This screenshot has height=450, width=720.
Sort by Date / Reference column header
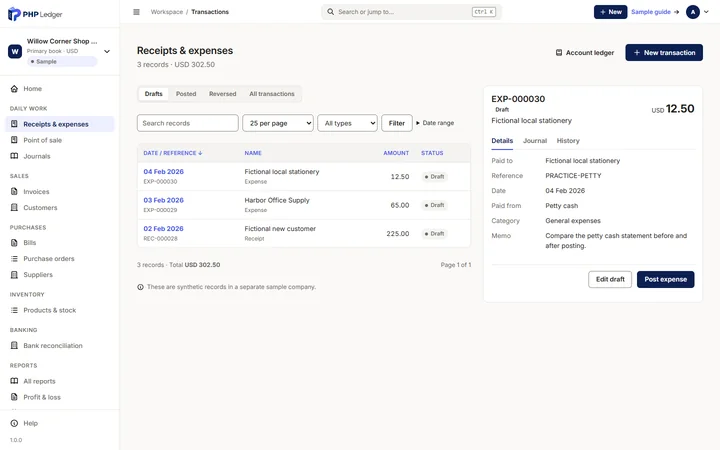[x=173, y=153]
